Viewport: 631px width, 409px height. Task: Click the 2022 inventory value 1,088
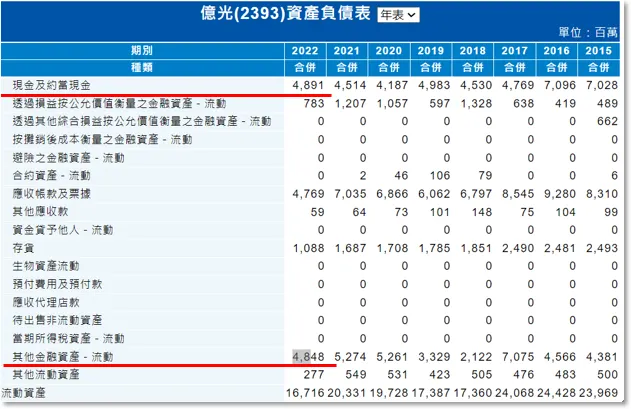point(308,248)
